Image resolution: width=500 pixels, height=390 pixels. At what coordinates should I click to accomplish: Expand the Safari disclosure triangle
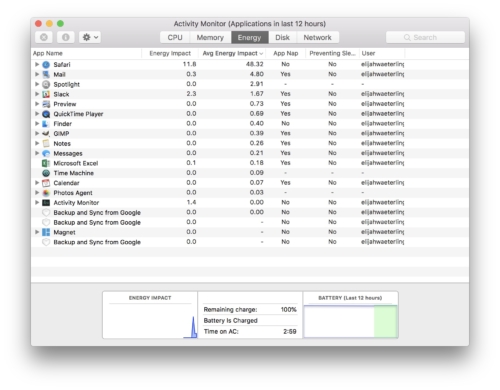click(37, 64)
